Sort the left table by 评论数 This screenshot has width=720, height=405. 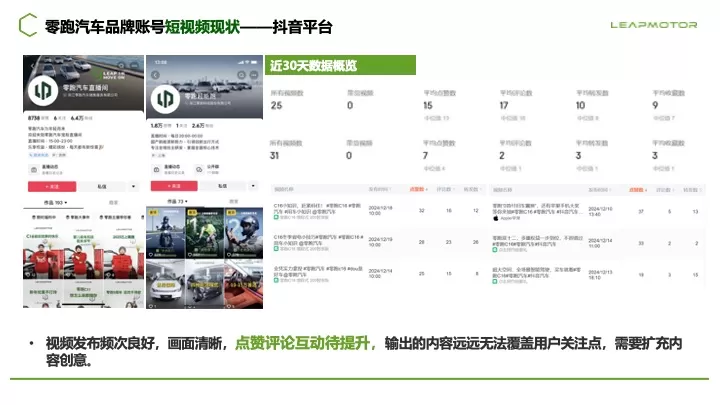[445, 189]
